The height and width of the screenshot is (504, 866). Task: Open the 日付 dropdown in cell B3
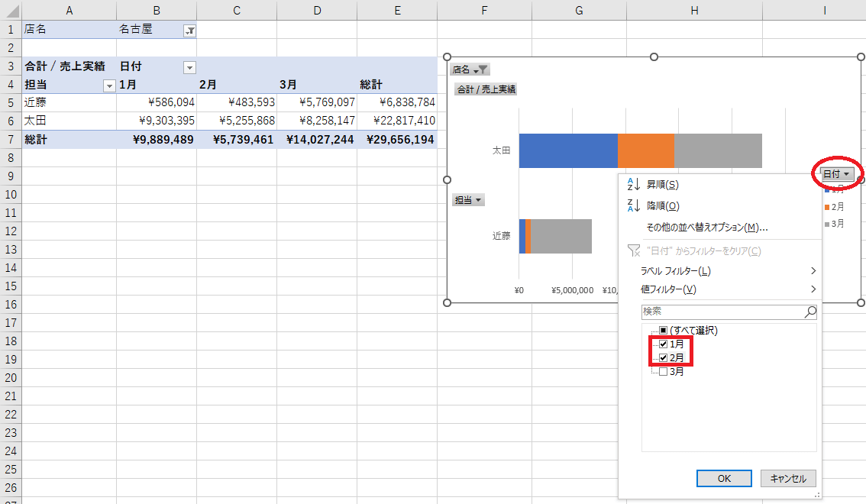coord(189,67)
